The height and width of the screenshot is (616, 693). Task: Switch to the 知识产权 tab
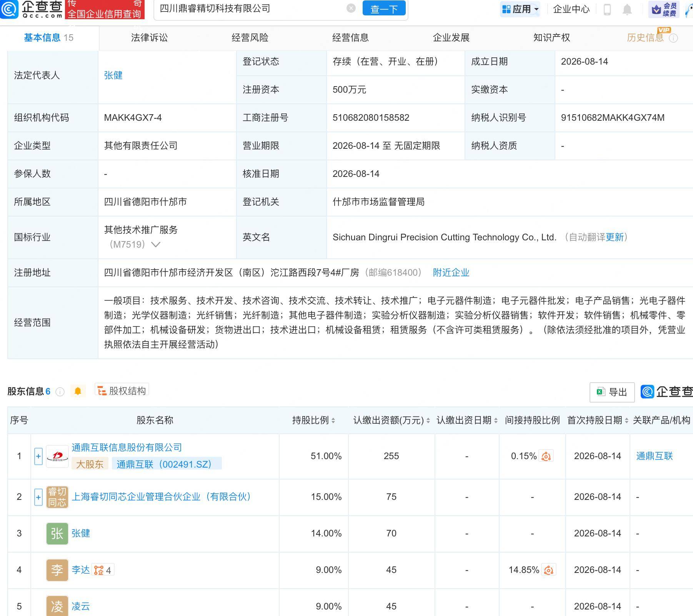pos(551,38)
